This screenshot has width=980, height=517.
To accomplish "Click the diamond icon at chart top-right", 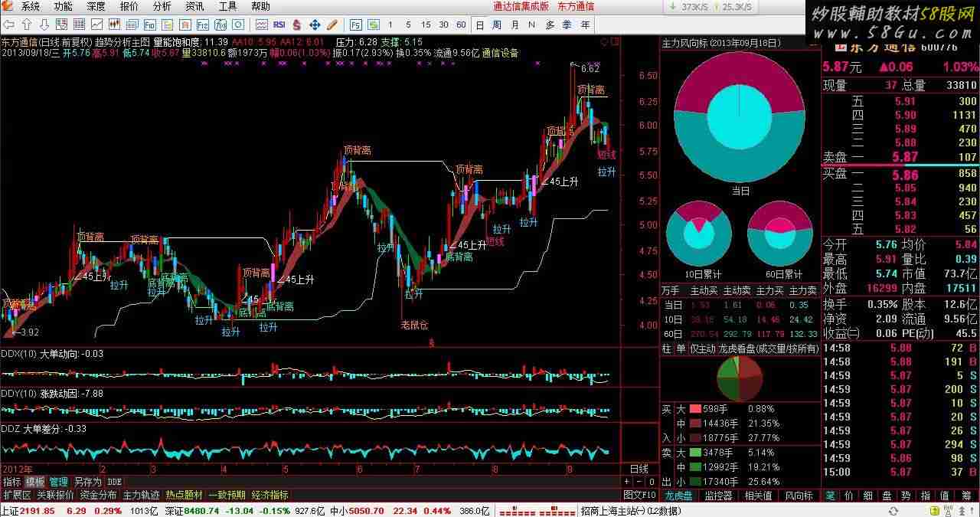I will [x=605, y=41].
